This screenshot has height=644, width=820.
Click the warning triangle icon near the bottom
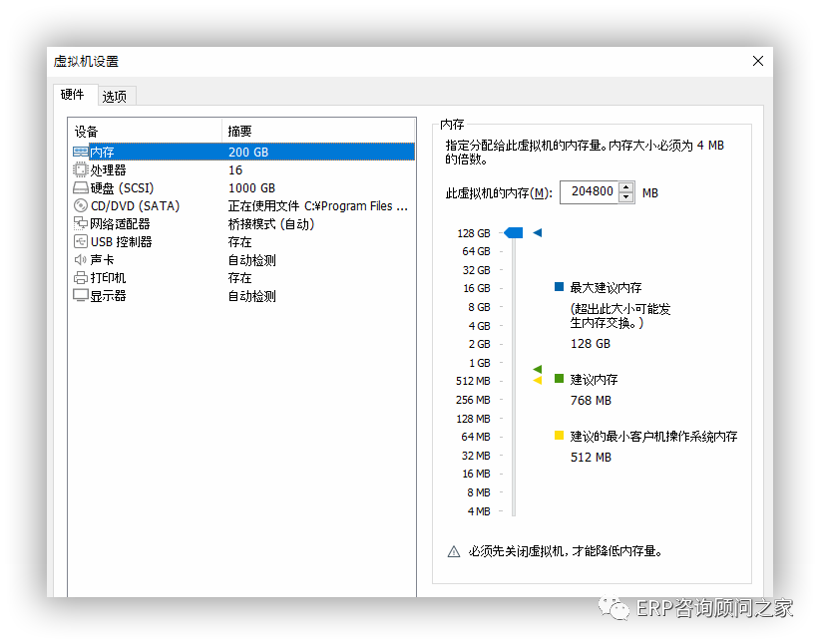coord(454,551)
